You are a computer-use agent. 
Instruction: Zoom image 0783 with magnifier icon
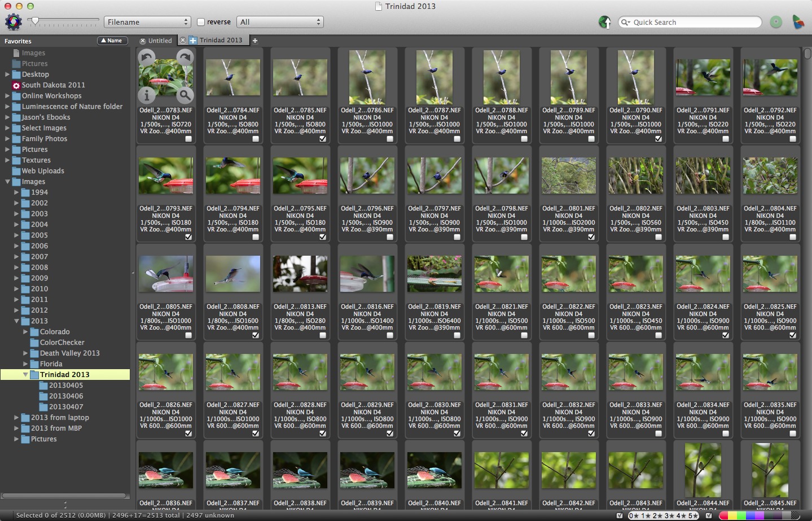pyautogui.click(x=185, y=95)
